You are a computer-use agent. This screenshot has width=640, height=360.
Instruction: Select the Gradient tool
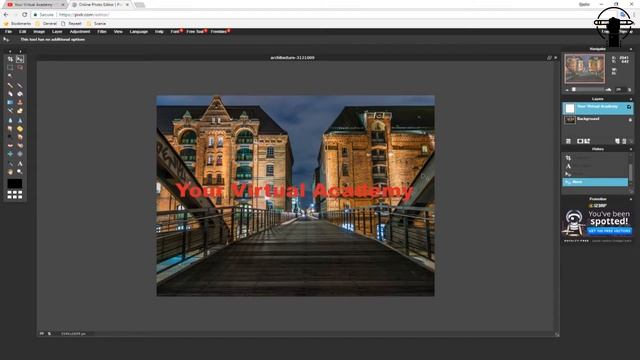(x=10, y=102)
